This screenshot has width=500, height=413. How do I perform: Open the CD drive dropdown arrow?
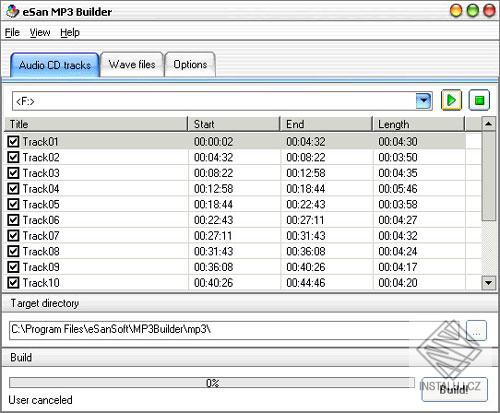pyautogui.click(x=424, y=101)
